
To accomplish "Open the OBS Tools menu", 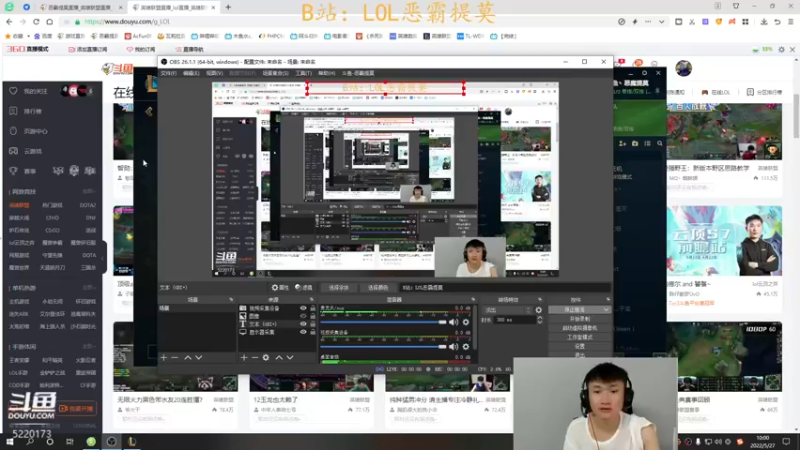I will tap(303, 73).
